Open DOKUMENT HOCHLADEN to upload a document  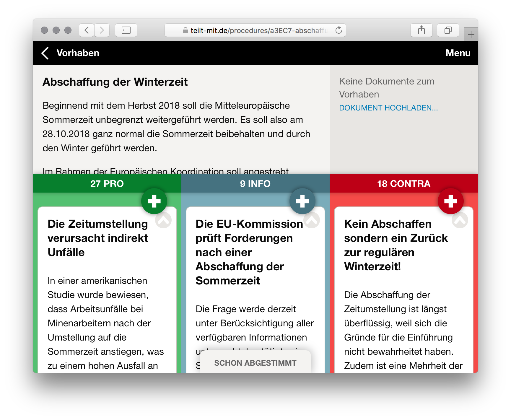[x=388, y=108]
